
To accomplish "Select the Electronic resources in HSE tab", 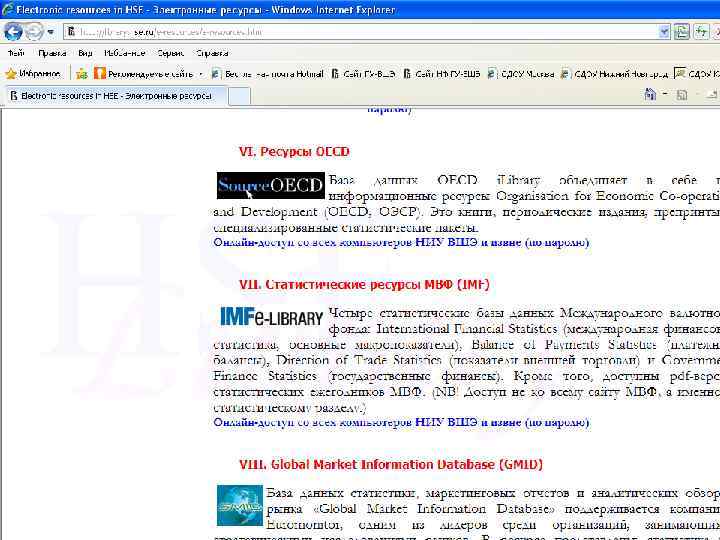I will tap(116, 96).
